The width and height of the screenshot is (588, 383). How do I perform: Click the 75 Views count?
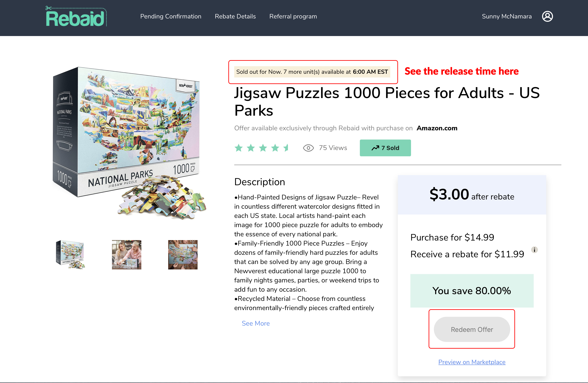[x=333, y=148]
